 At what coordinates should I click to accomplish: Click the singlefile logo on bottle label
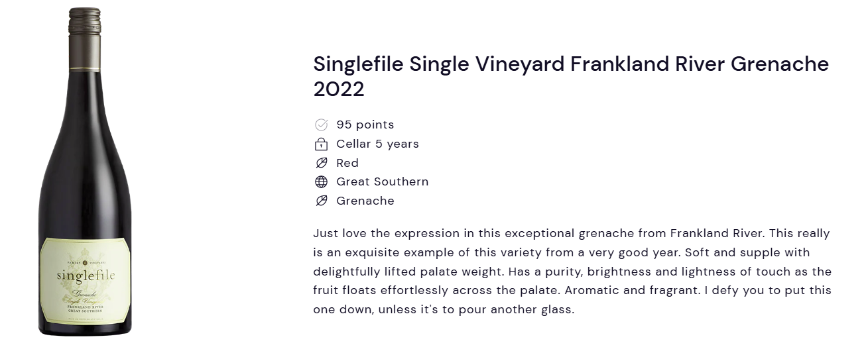point(85,274)
